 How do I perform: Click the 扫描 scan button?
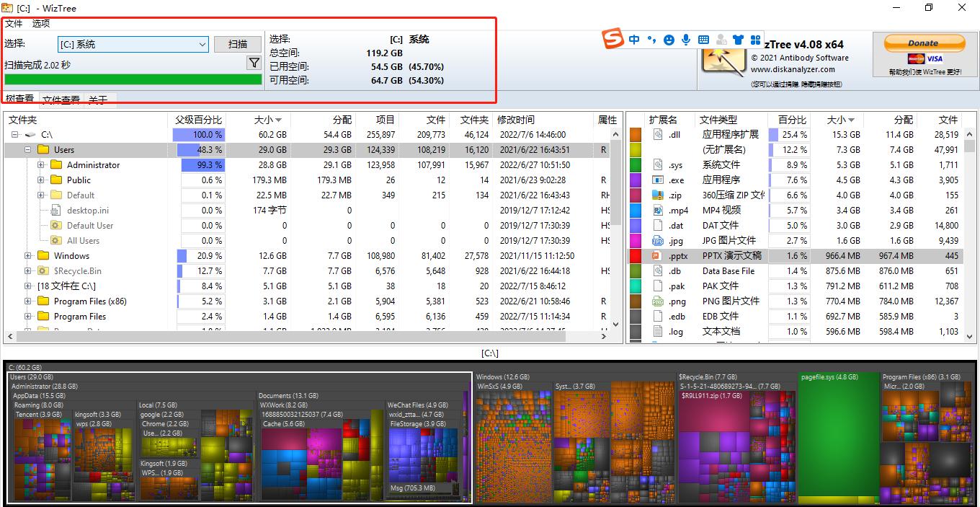tap(238, 44)
